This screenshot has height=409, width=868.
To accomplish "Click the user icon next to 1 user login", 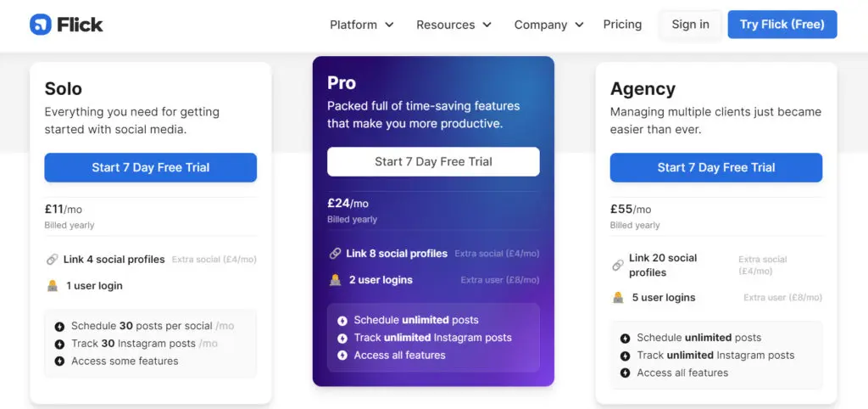I will [53, 286].
